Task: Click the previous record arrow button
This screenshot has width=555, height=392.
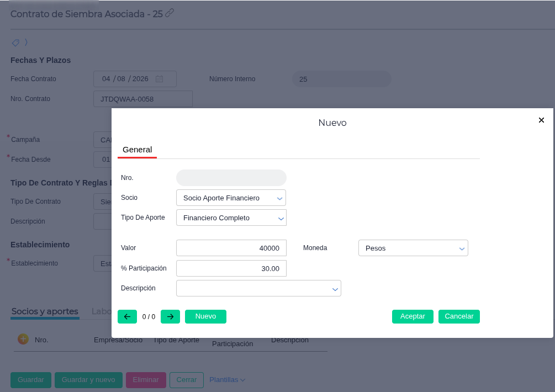Action: [x=127, y=317]
